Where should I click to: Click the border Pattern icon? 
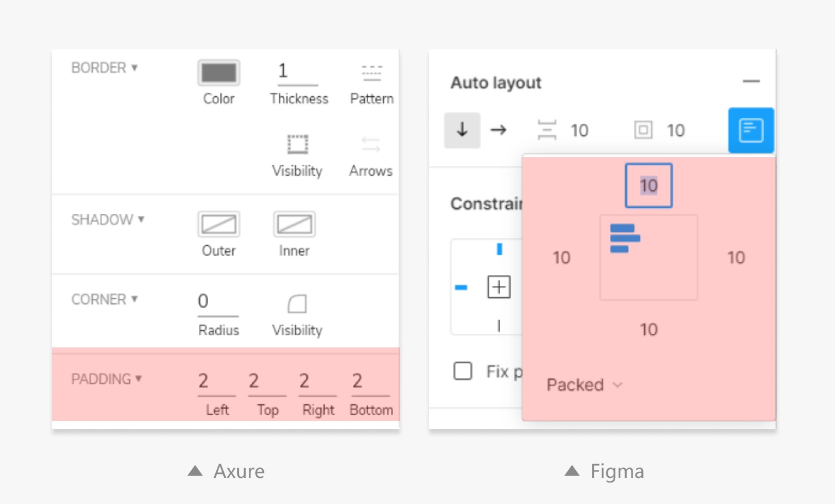tap(372, 73)
